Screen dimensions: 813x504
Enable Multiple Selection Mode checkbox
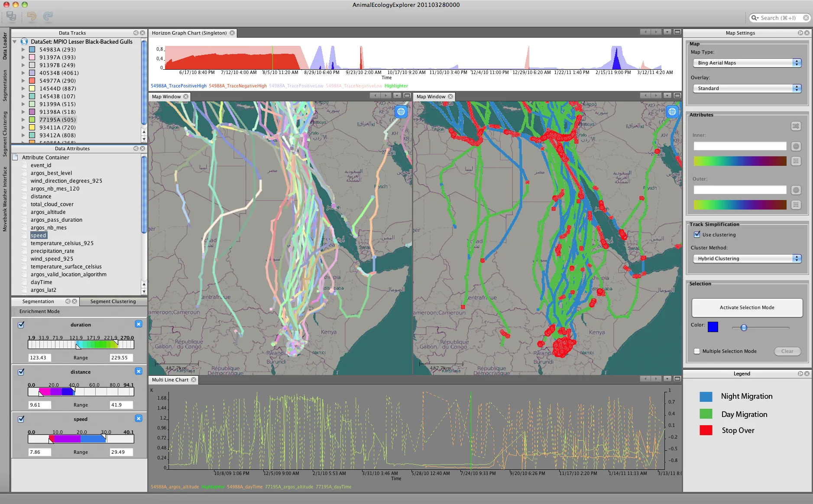(697, 351)
